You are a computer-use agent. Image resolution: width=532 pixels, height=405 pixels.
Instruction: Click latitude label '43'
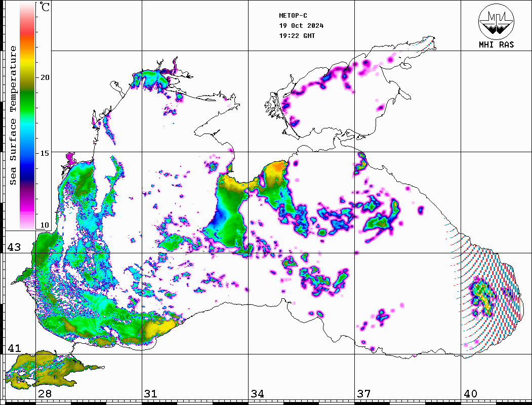click(14, 247)
